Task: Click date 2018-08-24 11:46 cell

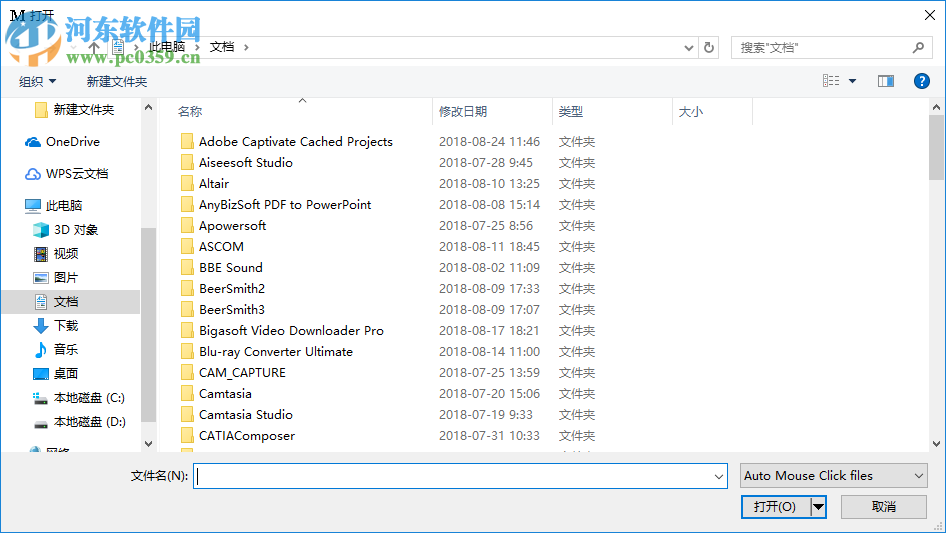Action: pyautogui.click(x=489, y=142)
